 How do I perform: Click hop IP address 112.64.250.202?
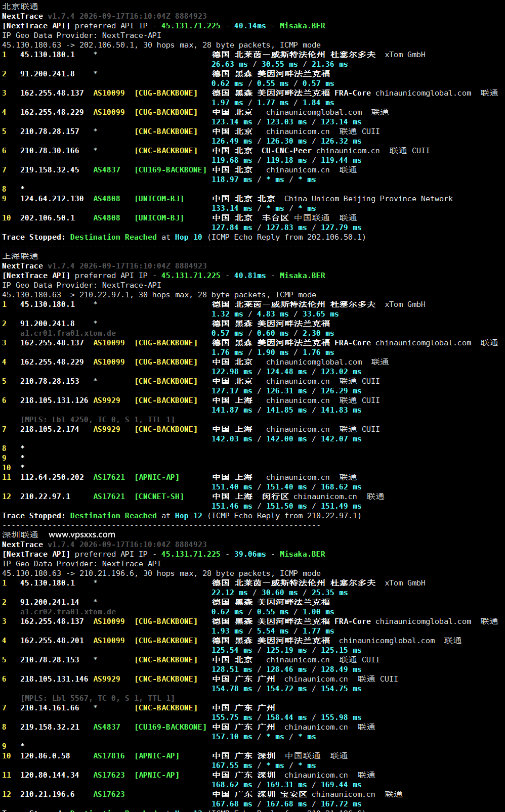pyautogui.click(x=52, y=477)
